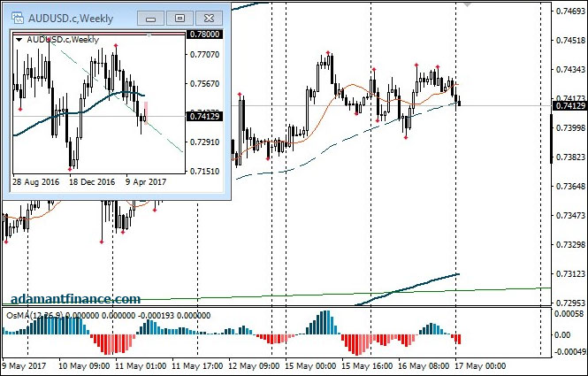Click the 12 May 09:00 time axis label
Screen dimensions: 588x376
point(254,365)
